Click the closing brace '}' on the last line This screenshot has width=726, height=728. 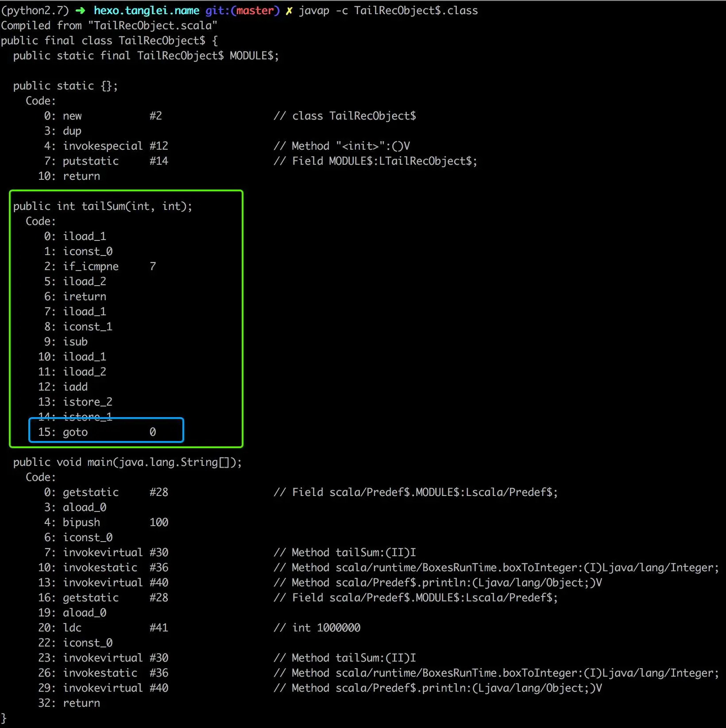point(4,718)
